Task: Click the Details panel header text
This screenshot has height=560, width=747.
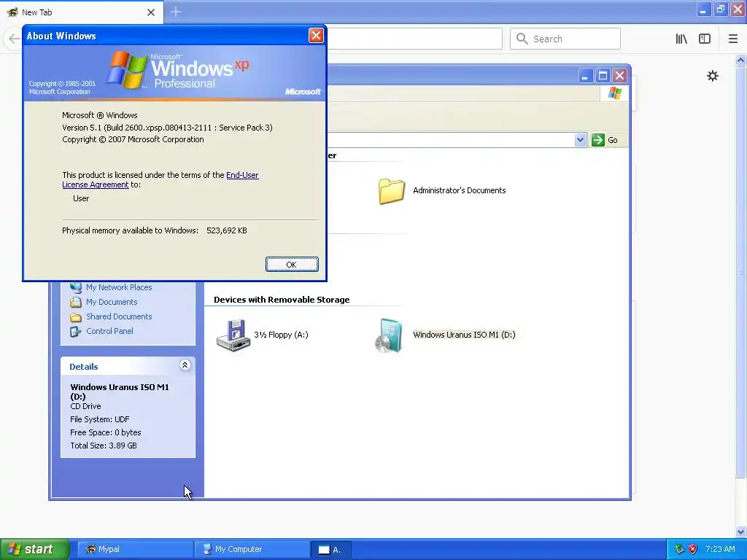Action: (x=84, y=367)
